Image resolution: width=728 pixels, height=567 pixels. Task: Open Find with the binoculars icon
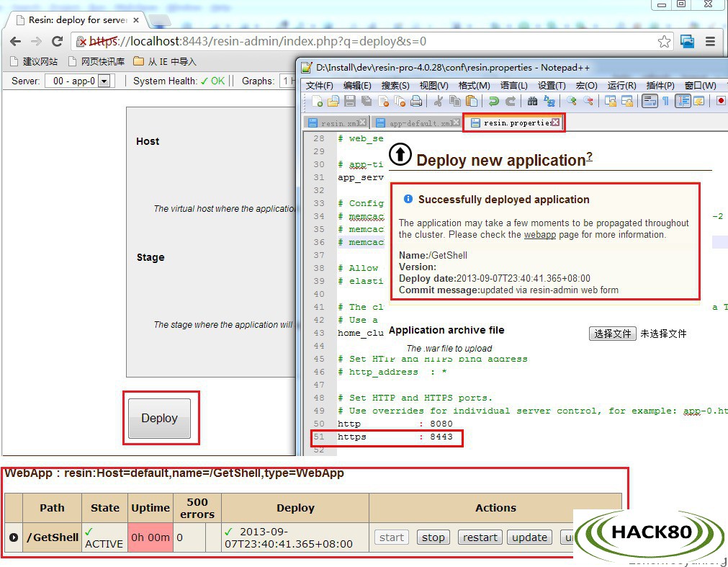coord(533,101)
